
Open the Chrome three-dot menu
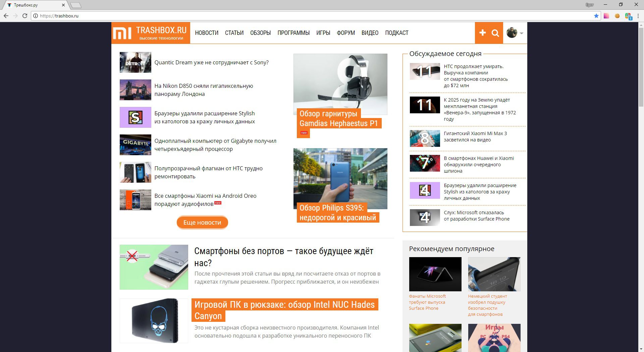[x=638, y=16]
